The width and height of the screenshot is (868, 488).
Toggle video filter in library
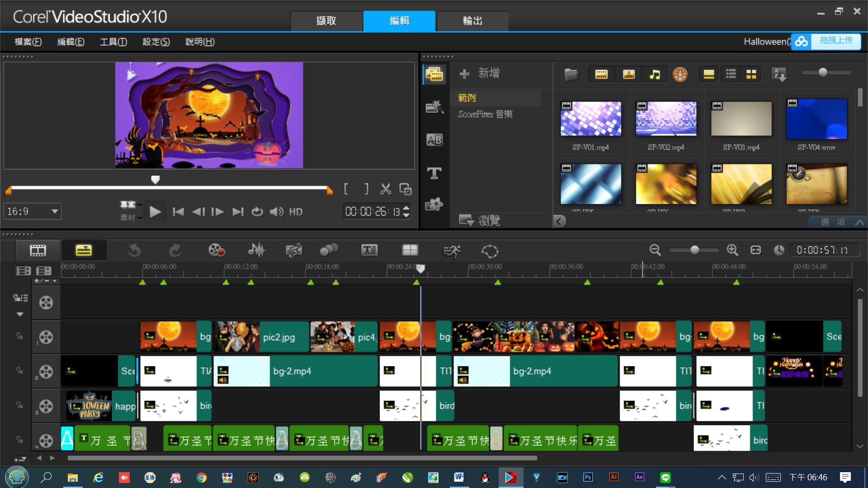(x=601, y=74)
